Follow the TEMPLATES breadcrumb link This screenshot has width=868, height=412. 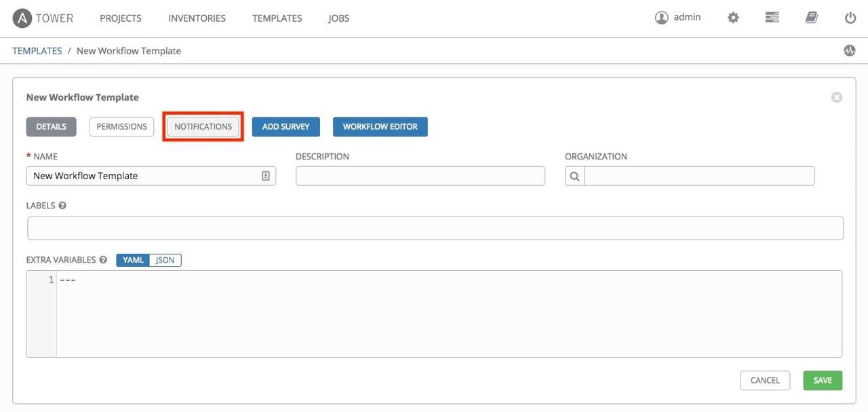pos(37,50)
